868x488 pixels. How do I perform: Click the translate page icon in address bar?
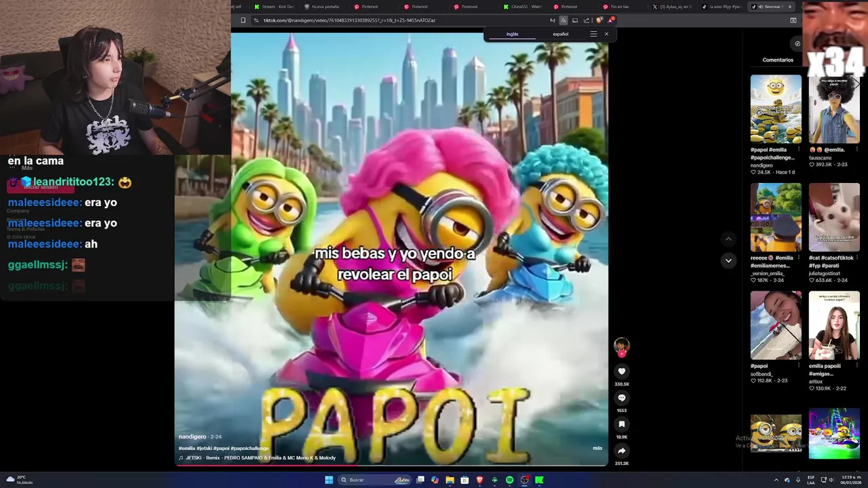563,20
